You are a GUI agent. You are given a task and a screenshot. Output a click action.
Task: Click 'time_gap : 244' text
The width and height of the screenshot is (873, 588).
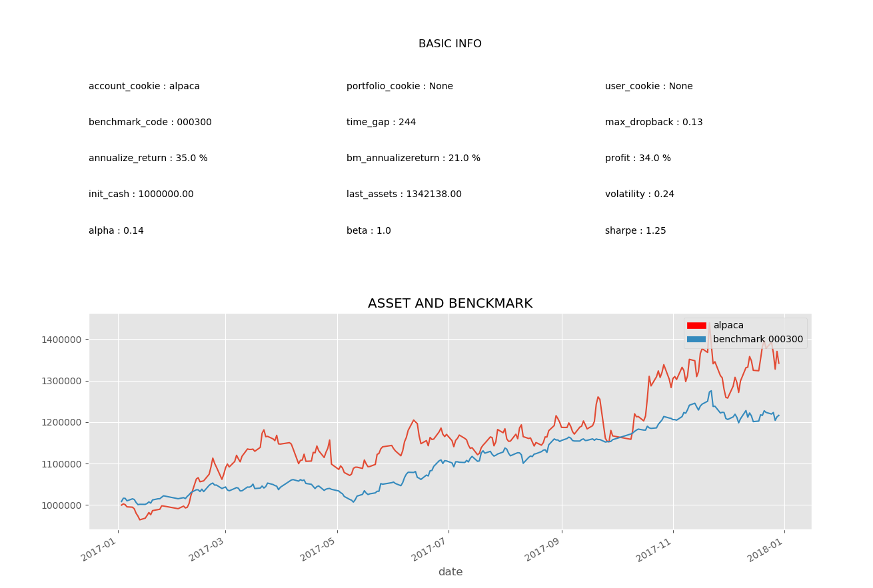click(x=381, y=123)
